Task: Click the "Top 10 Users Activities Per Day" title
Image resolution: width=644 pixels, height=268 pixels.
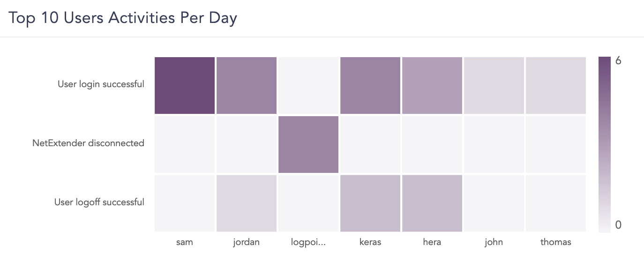Action: click(x=123, y=18)
